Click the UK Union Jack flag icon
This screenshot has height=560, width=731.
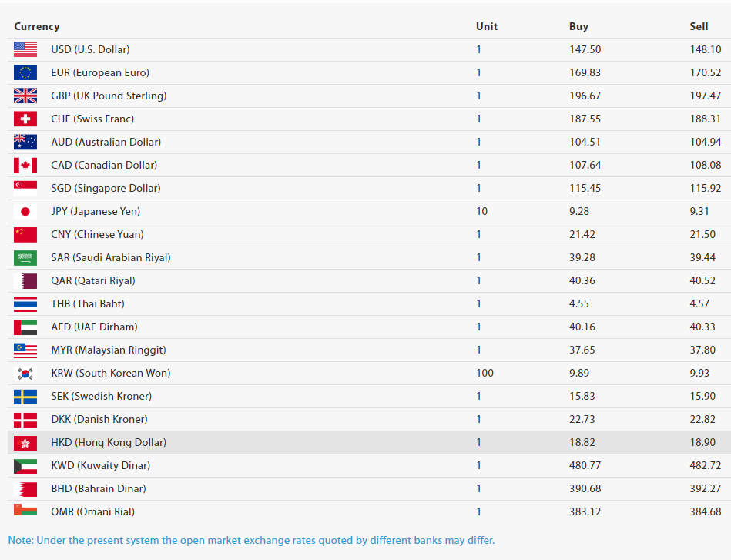coord(25,96)
